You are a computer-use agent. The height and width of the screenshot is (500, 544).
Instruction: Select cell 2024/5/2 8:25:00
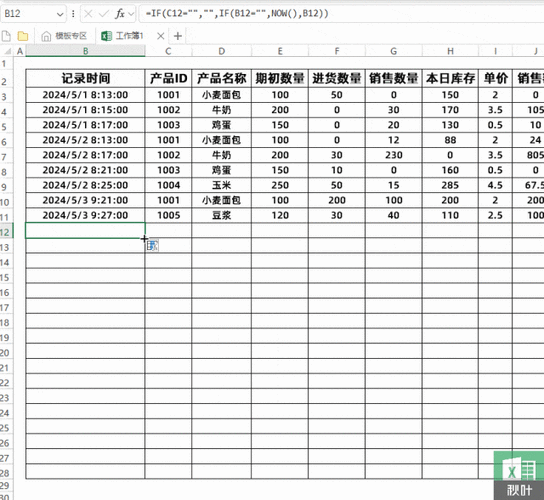(85, 185)
